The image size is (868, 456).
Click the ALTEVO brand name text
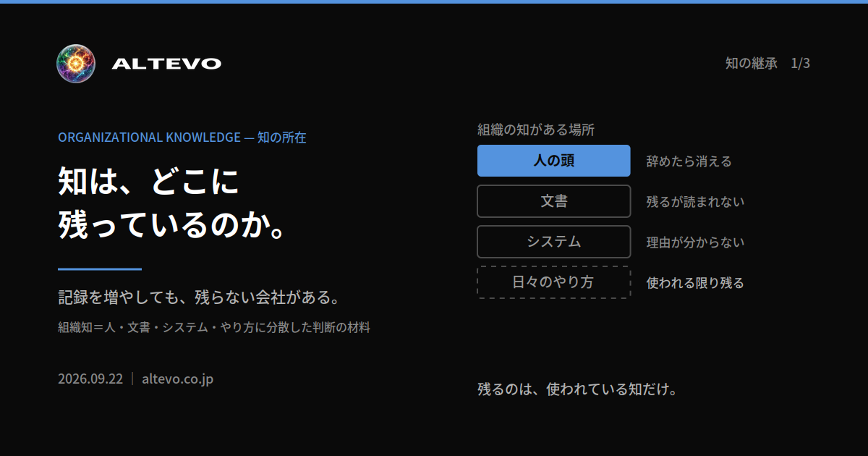coord(166,64)
